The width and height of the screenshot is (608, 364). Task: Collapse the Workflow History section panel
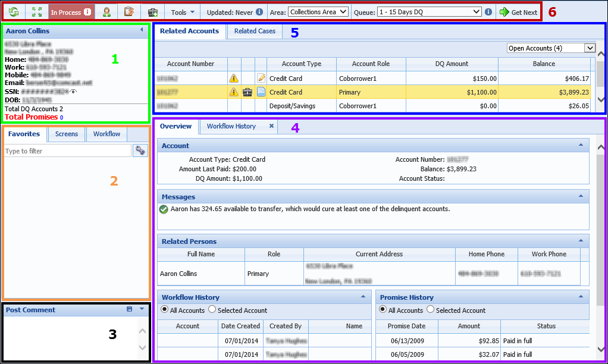pos(363,296)
